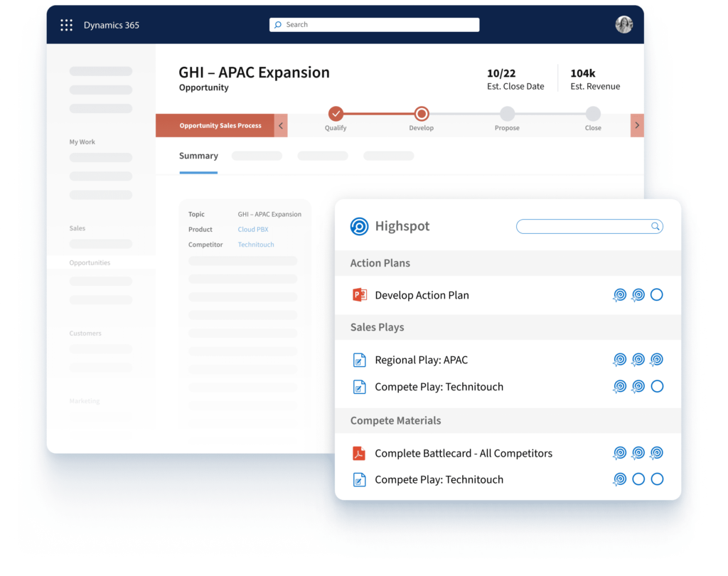Viewport: 728px width, 576px height.
Task: Open the Cloud PBX product link
Action: 253,230
